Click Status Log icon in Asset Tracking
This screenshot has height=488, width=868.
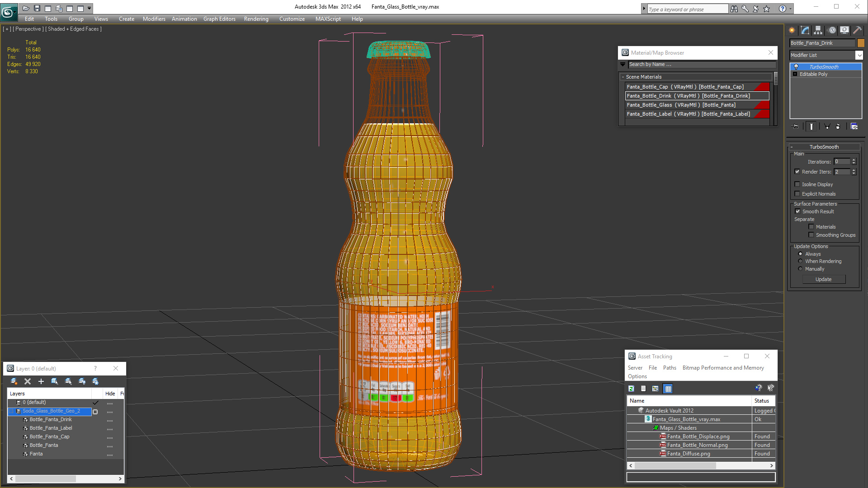643,389
